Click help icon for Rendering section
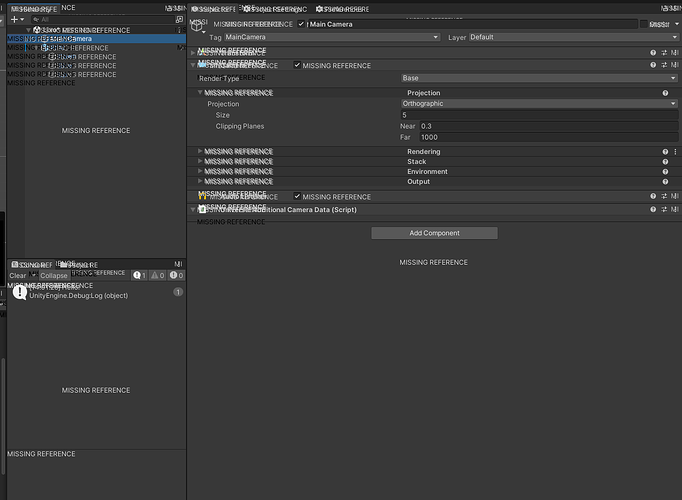This screenshot has width=682, height=500. tap(665, 152)
